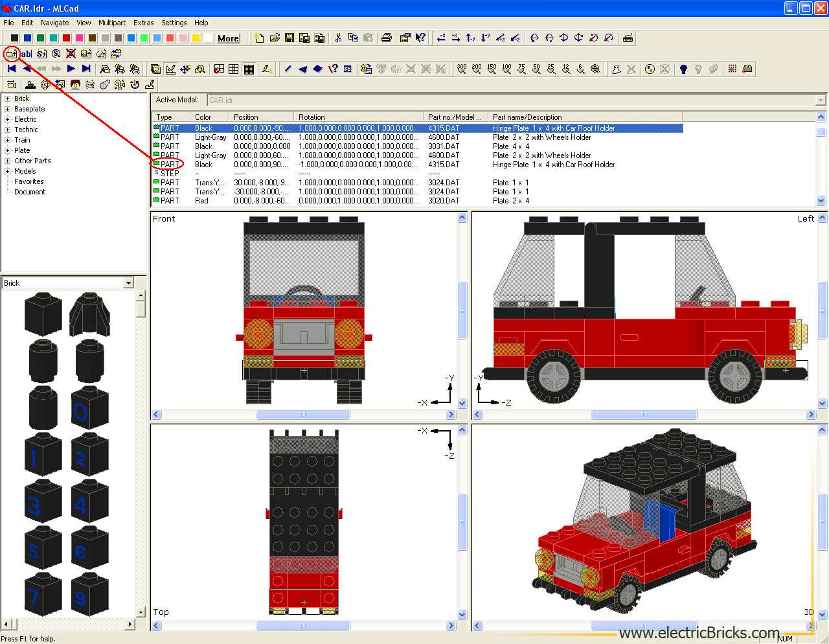This screenshot has height=644, width=829.
Task: Rotate the part around X axis (first rotate icon)
Action: pyautogui.click(x=534, y=38)
